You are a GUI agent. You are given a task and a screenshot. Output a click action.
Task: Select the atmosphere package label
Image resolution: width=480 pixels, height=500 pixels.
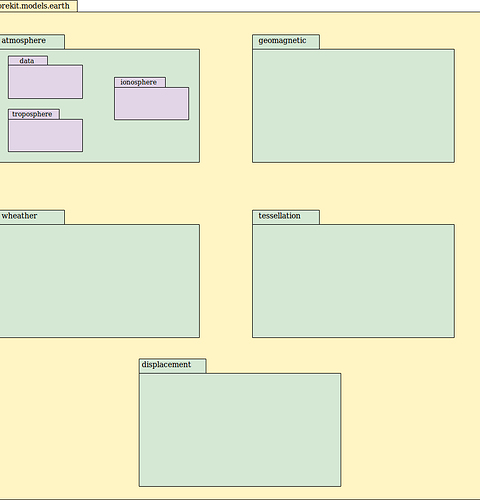click(x=24, y=41)
